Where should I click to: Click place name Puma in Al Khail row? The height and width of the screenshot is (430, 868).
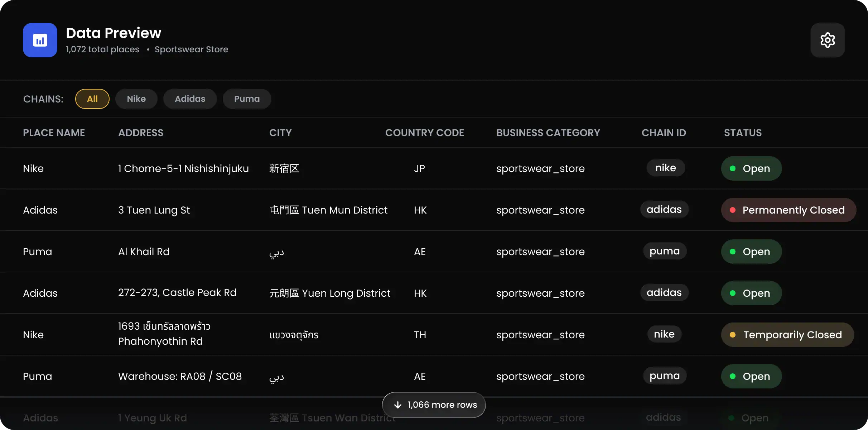(x=38, y=252)
